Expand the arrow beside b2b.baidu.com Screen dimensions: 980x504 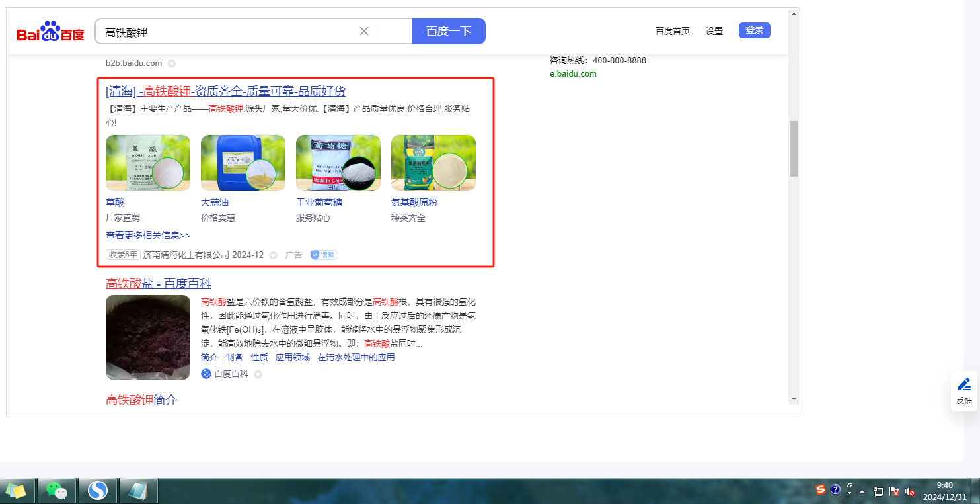[x=172, y=63]
